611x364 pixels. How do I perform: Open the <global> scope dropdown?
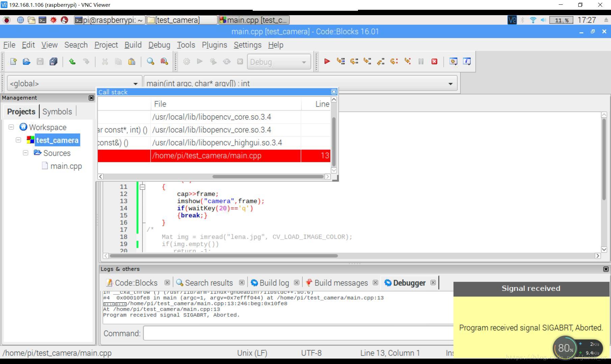tap(74, 83)
